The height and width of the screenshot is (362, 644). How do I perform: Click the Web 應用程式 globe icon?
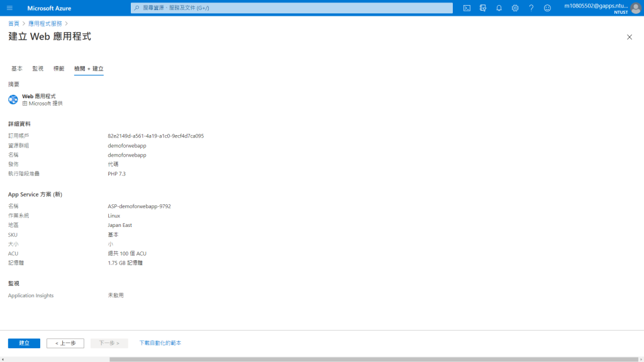click(x=13, y=99)
